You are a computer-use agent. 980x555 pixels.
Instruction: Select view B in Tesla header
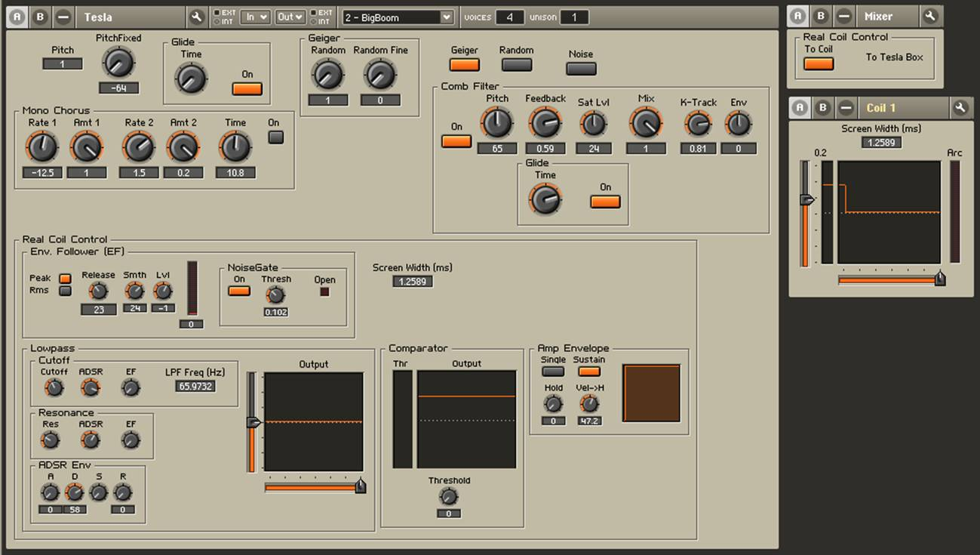(x=40, y=17)
